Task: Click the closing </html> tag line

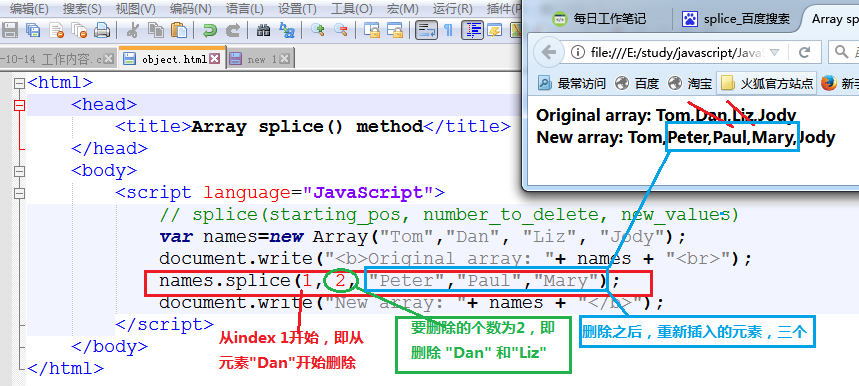Action: click(65, 368)
